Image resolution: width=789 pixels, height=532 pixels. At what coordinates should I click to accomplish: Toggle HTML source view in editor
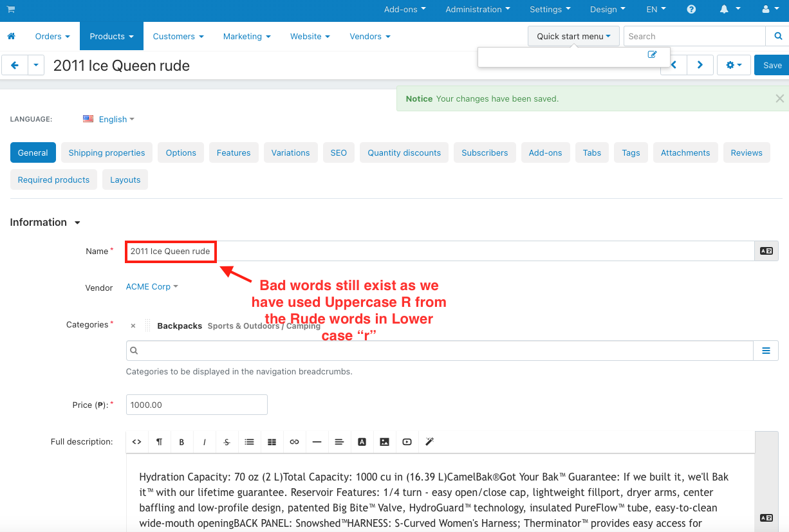(136, 442)
